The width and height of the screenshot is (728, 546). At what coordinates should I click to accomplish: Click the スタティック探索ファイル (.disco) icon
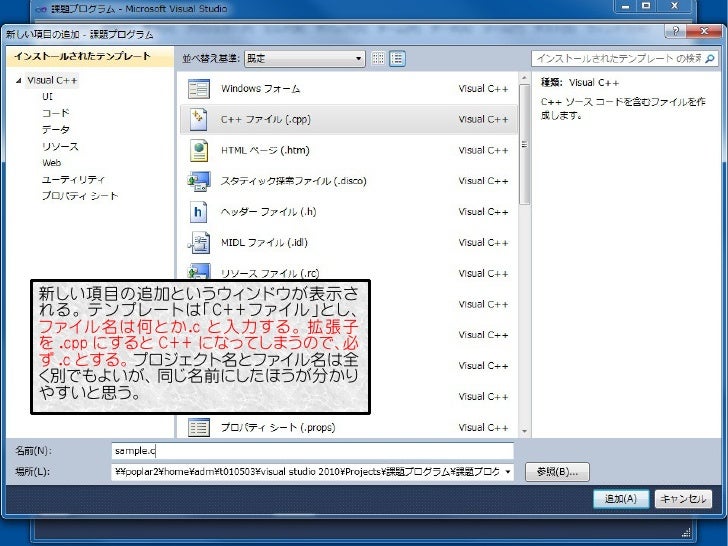pyautogui.click(x=199, y=181)
